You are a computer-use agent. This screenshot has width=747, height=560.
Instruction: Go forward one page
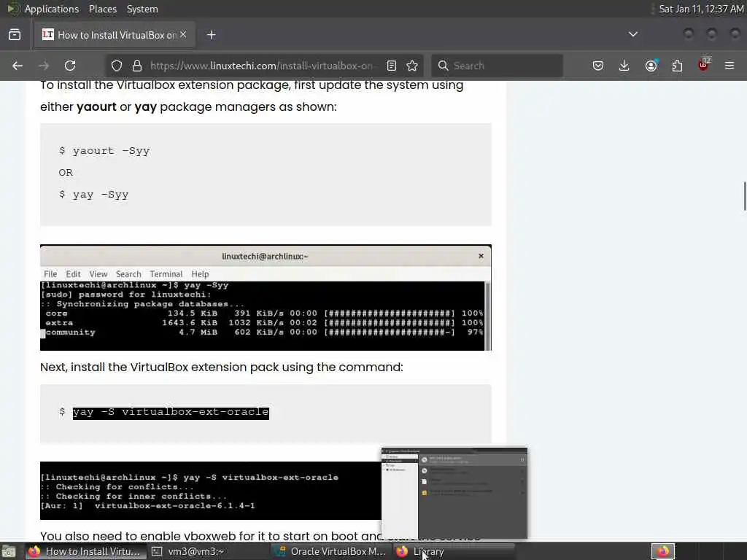(44, 66)
